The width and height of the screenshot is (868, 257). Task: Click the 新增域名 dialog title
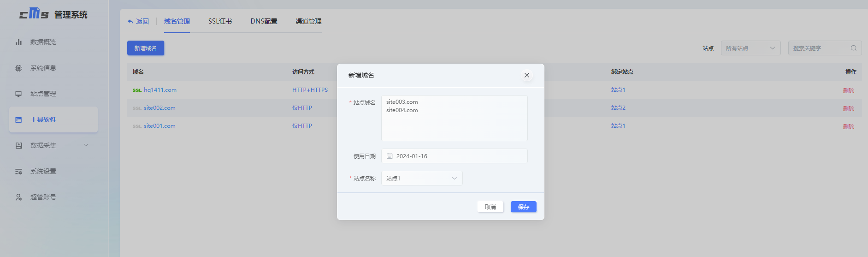tap(361, 75)
